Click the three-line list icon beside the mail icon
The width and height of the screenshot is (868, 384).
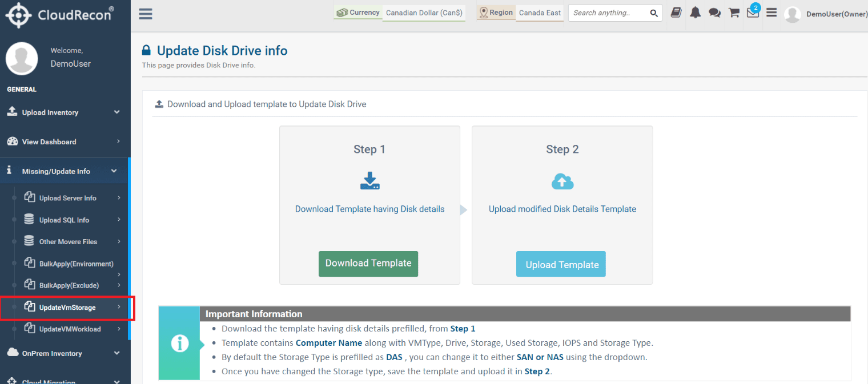771,13
